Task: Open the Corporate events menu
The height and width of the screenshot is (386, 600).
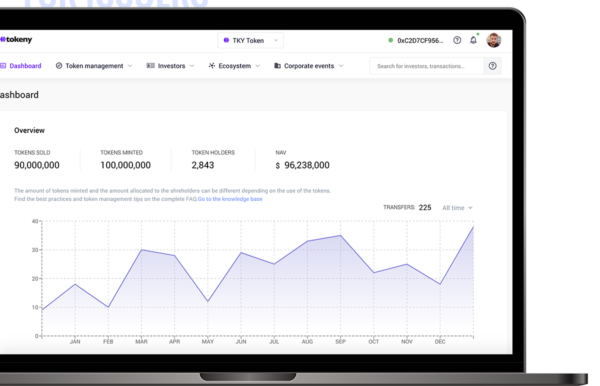Action: [x=309, y=66]
